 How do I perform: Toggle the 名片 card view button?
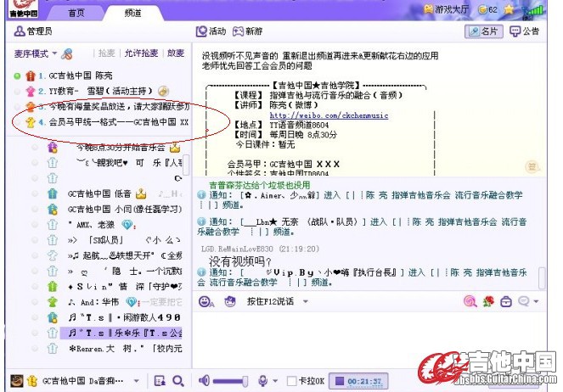pyautogui.click(x=483, y=31)
